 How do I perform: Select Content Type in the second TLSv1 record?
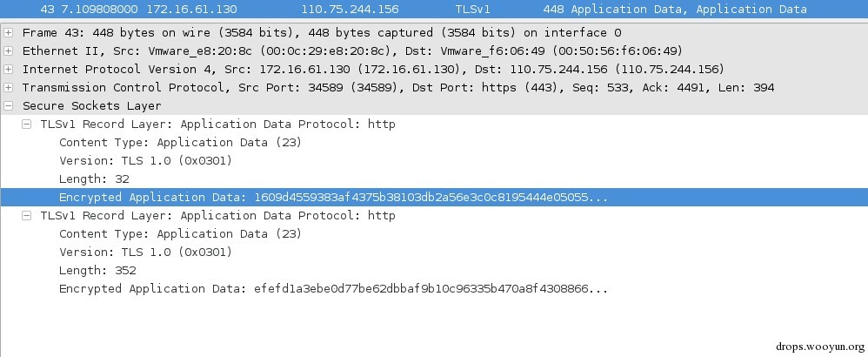click(180, 233)
